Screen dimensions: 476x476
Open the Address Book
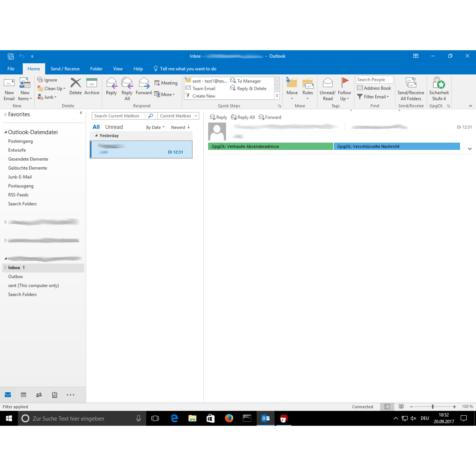click(x=374, y=88)
